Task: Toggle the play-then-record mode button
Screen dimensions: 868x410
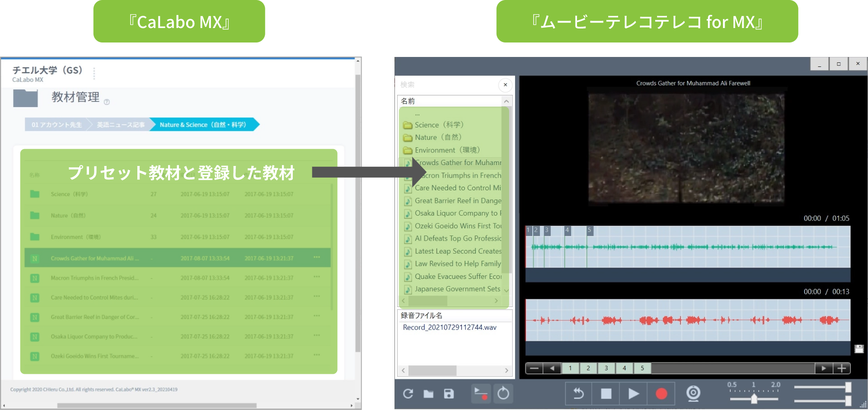Action: (x=481, y=394)
